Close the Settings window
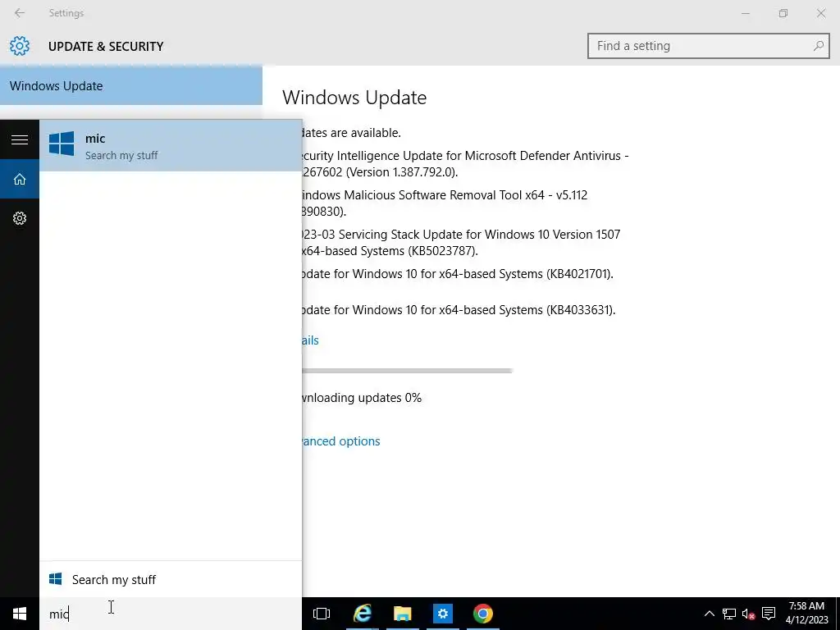Viewport: 840px width, 630px height. pos(820,13)
